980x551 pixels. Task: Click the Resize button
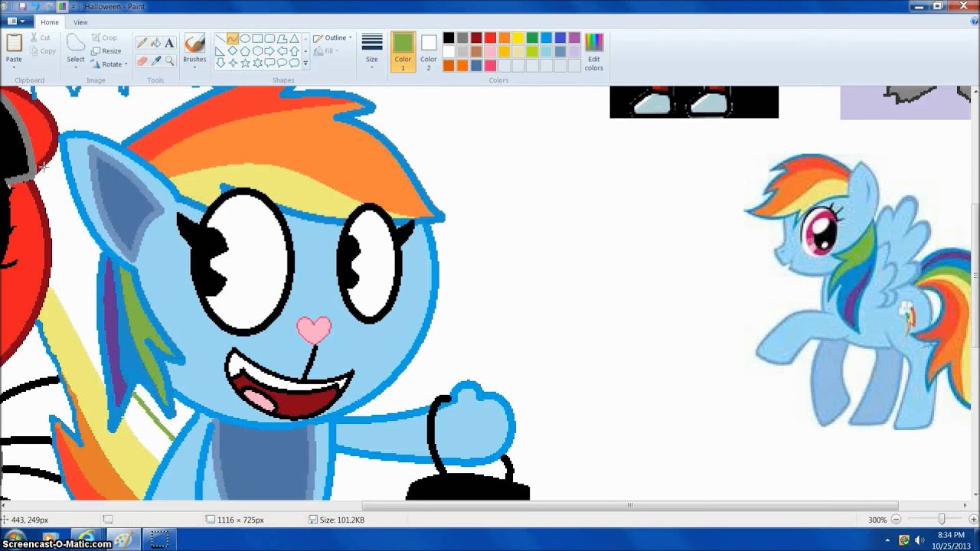(x=106, y=51)
